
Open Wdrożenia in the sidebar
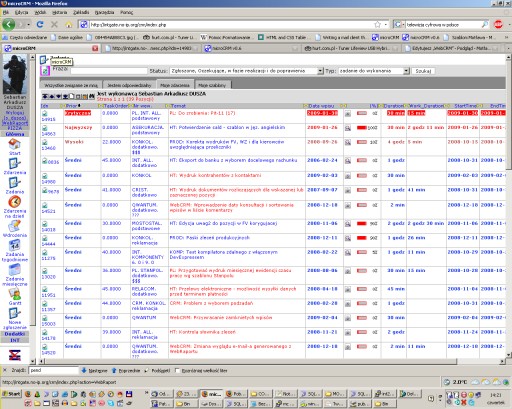point(15,229)
